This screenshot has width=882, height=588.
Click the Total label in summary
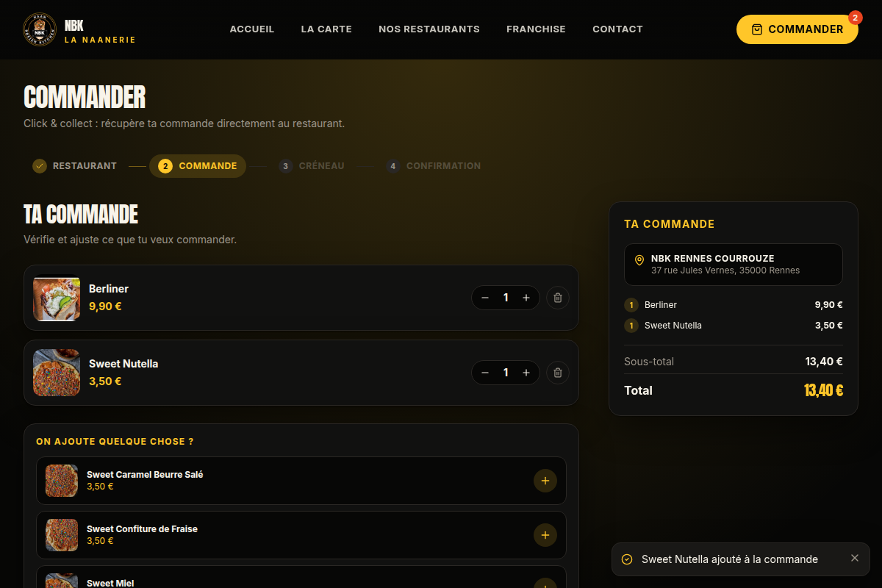tap(638, 390)
